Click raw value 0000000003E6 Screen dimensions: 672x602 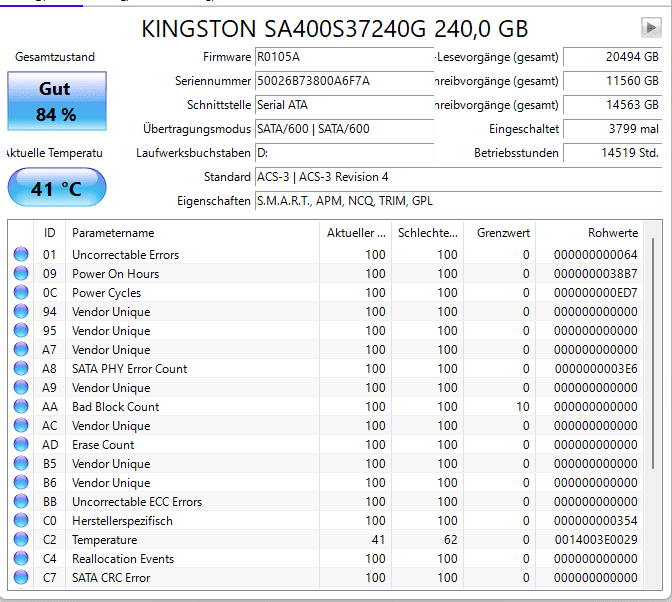tap(596, 369)
